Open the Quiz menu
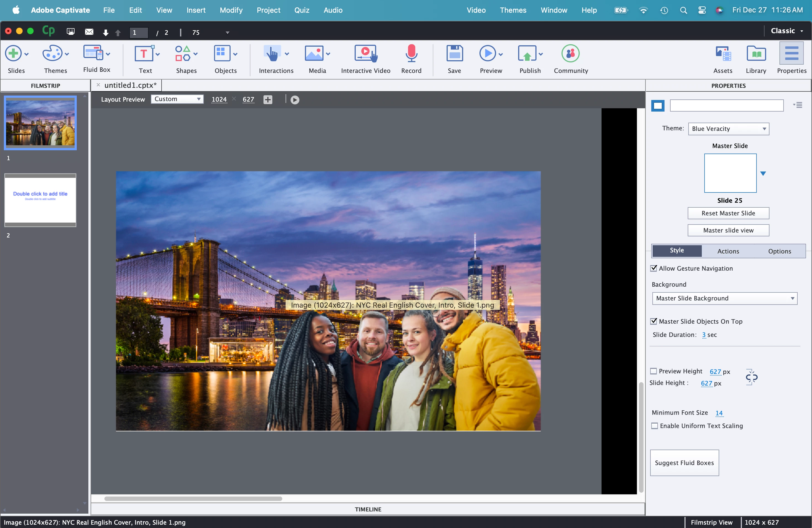This screenshot has height=528, width=812. 302,10
